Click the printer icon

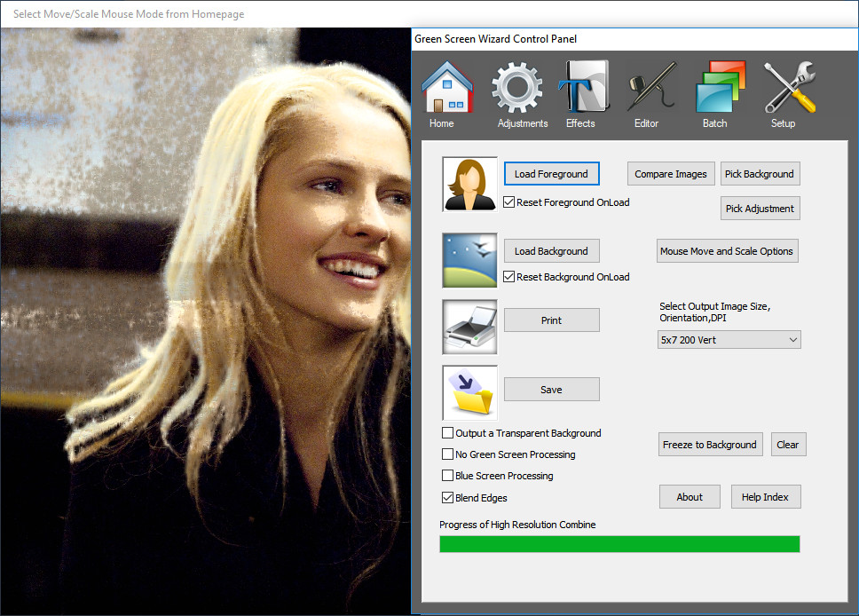[469, 327]
